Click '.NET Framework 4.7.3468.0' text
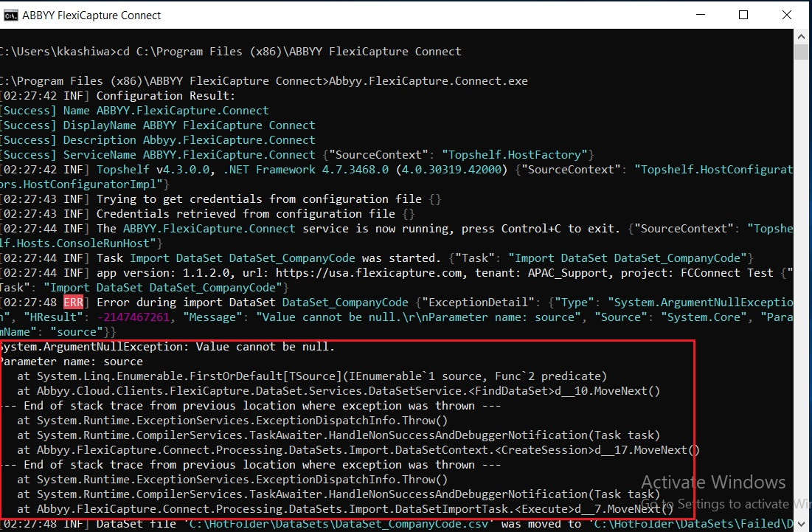812x532 pixels. click(305, 170)
